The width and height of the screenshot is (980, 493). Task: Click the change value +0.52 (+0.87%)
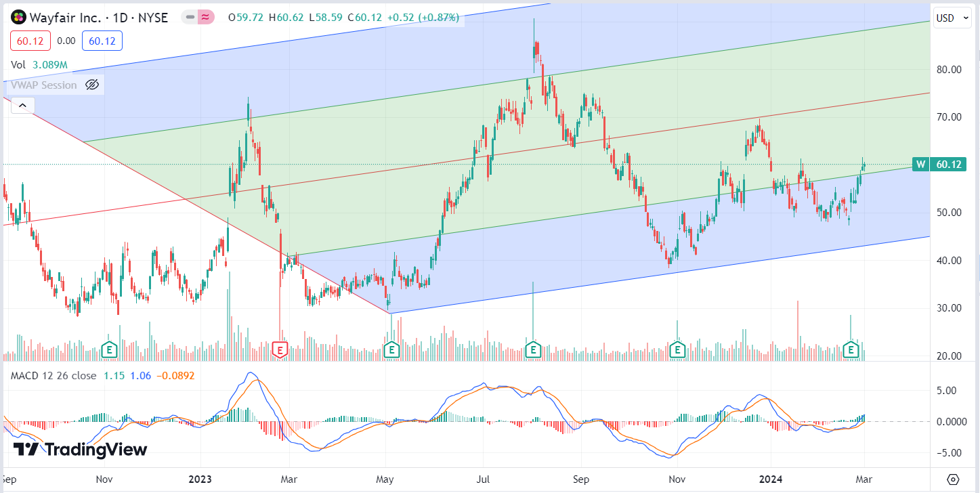click(x=423, y=18)
